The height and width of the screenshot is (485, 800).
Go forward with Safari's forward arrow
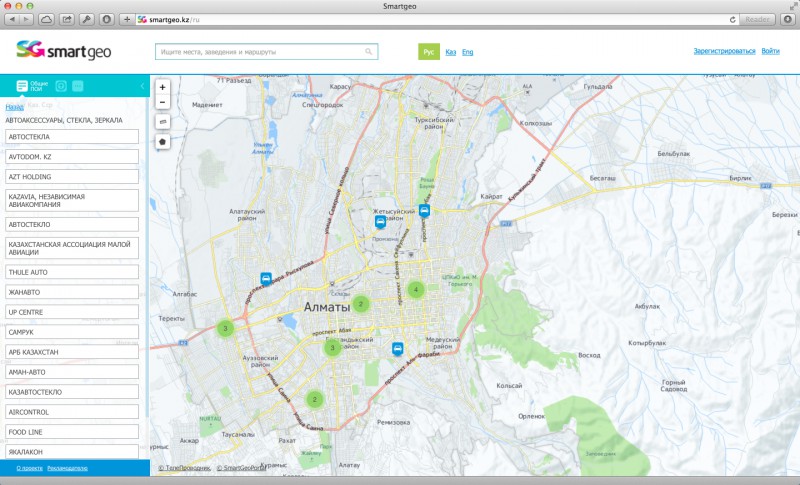click(x=26, y=19)
